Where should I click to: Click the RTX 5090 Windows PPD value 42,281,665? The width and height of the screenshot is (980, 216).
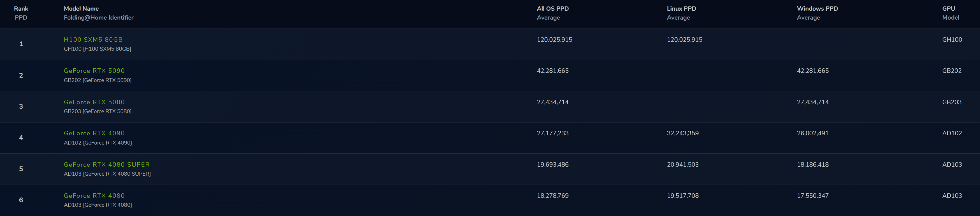tap(813, 71)
